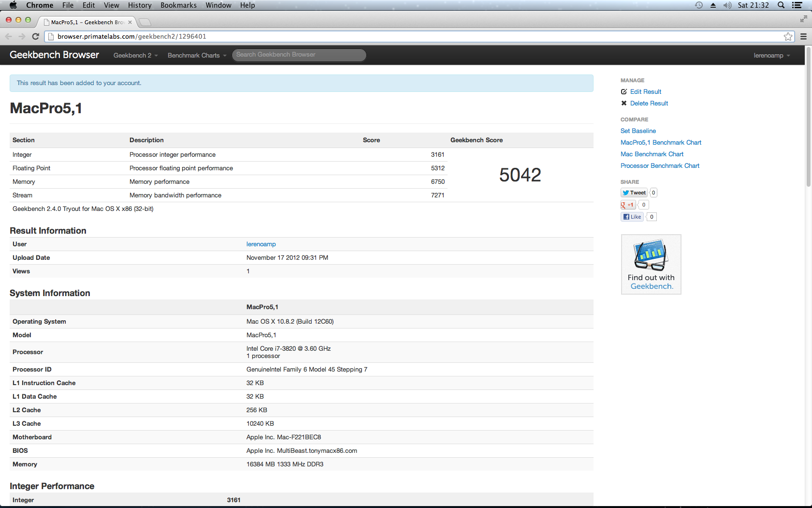Image resolution: width=812 pixels, height=508 pixels.
Task: Click the Stream score 7271 cell
Action: point(437,195)
